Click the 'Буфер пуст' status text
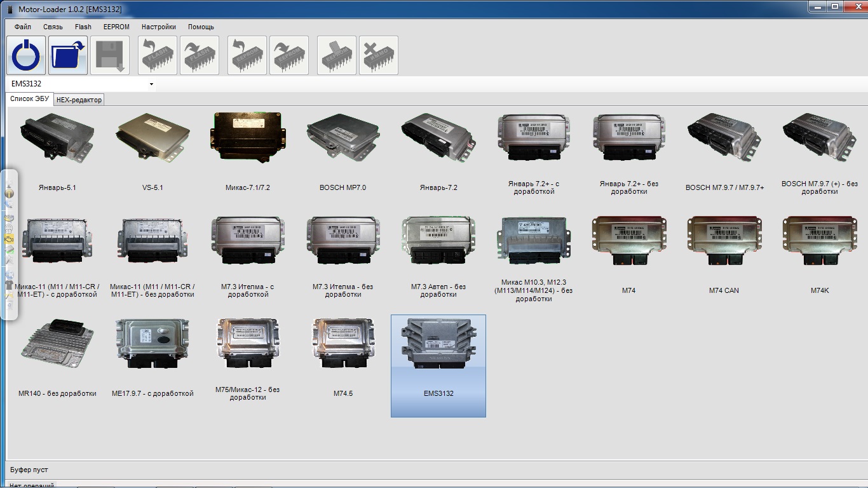Viewport: 868px width, 488px height. 29,470
